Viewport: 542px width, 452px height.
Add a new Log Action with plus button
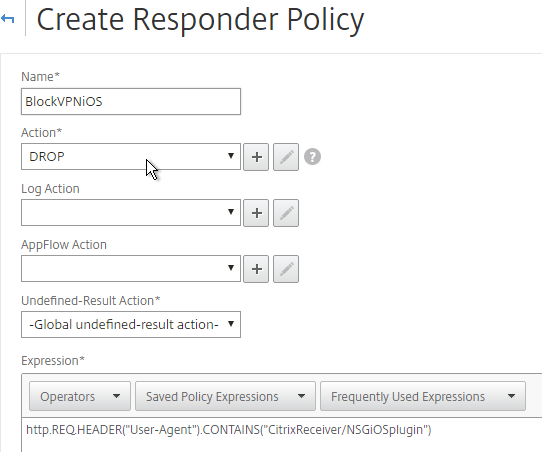(256, 213)
